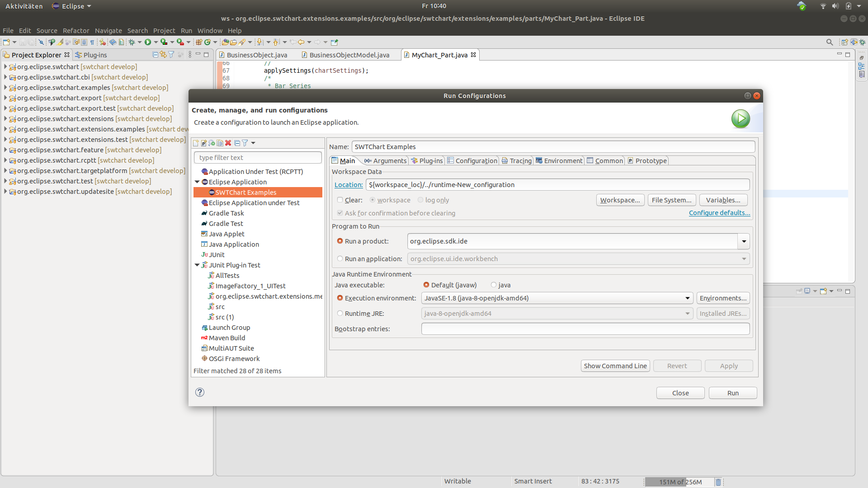Click the Coverage launch toolbar icon
The width and height of the screenshot is (868, 488).
coord(164,42)
